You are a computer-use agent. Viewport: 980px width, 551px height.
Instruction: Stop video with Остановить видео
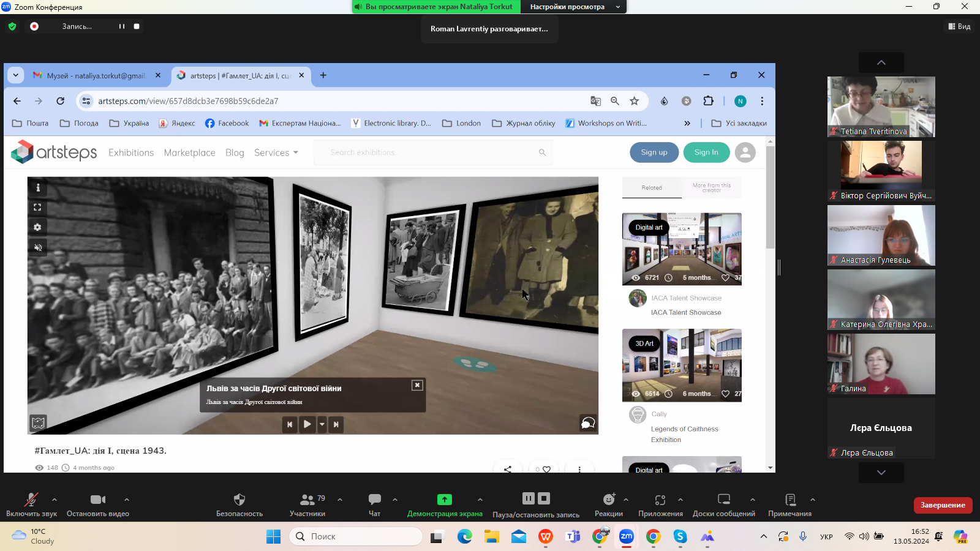pos(97,500)
